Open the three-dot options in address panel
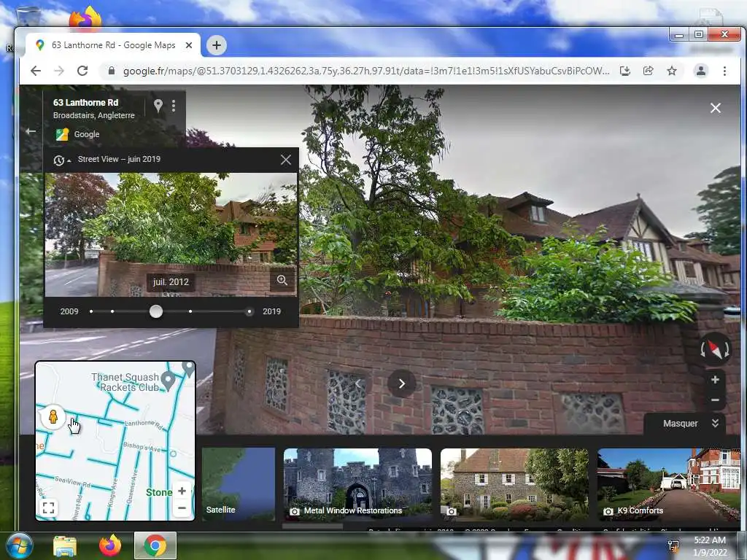The height and width of the screenshot is (560, 747). tap(174, 106)
